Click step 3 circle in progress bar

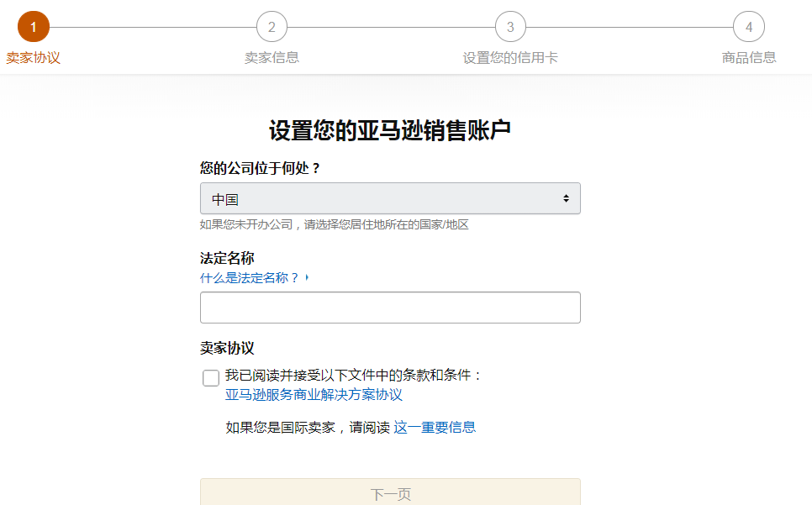(510, 27)
